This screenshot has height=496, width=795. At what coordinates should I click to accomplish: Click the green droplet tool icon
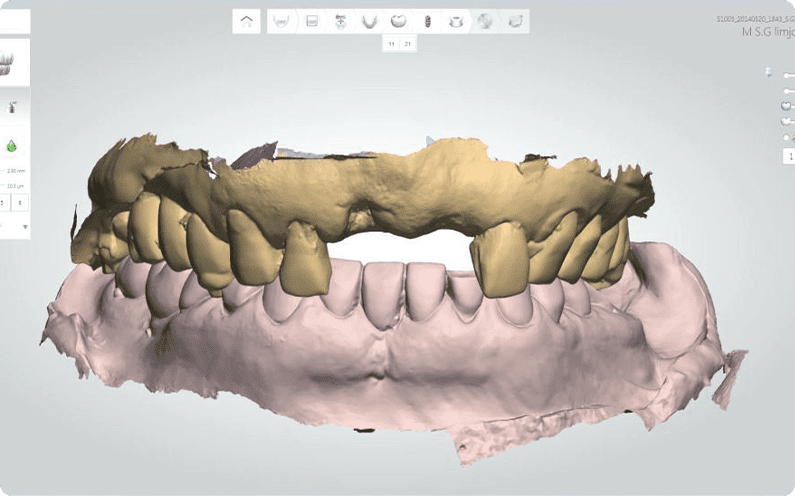(11, 146)
